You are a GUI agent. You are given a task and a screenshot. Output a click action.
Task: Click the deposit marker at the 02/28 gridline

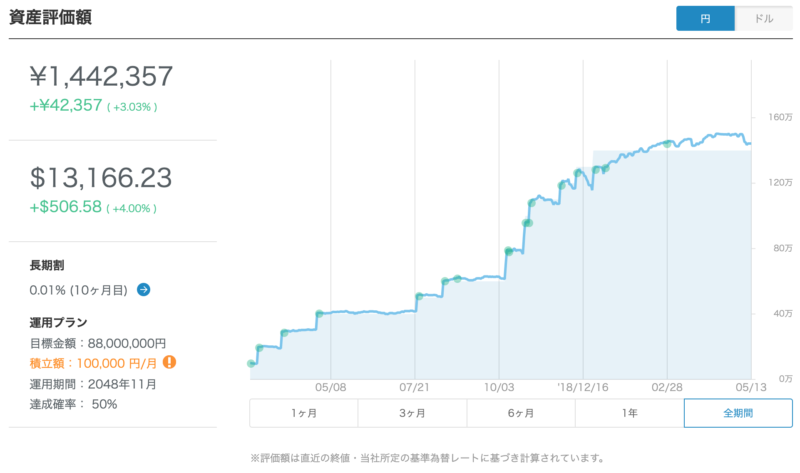[x=667, y=144]
